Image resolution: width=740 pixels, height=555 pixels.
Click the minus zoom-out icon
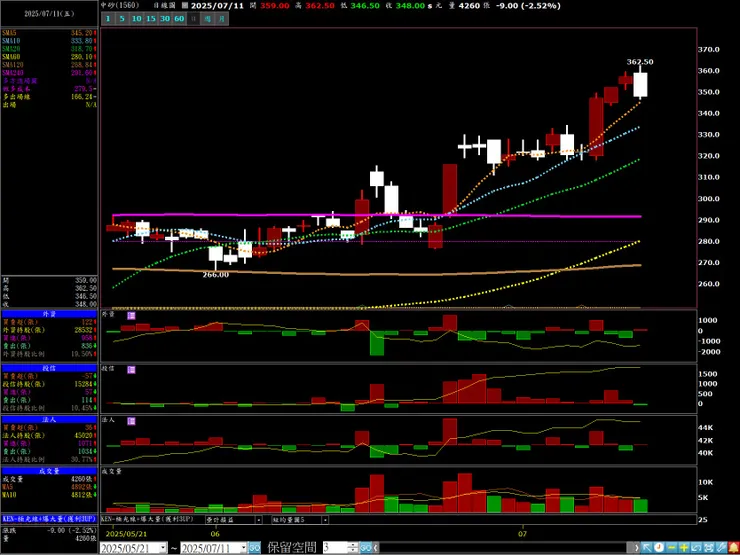[x=671, y=547]
